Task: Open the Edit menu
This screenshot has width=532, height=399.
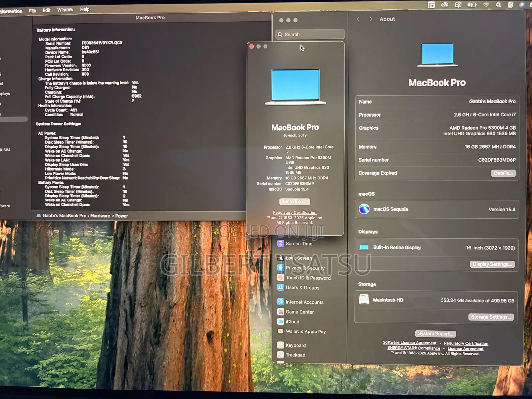Action: tap(47, 10)
